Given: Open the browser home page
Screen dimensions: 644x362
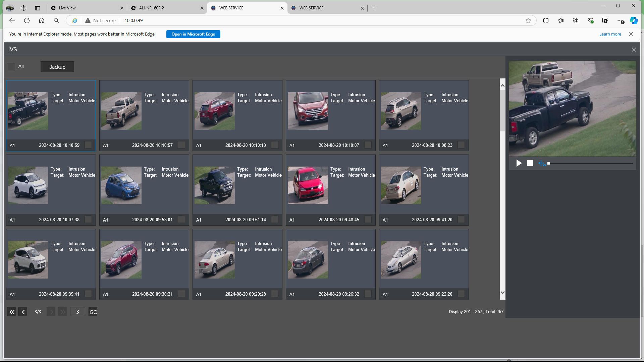Looking at the screenshot, I should point(42,20).
